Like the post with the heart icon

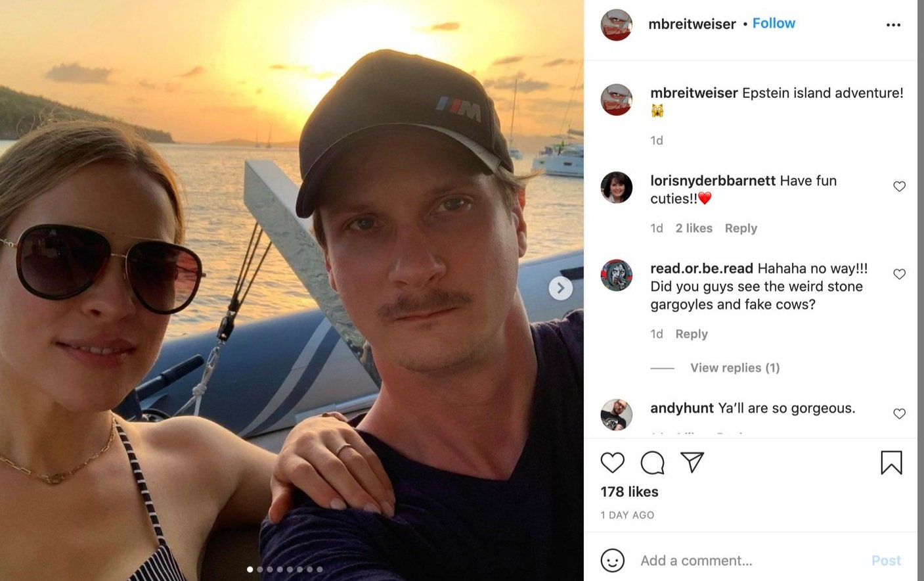pyautogui.click(x=612, y=463)
